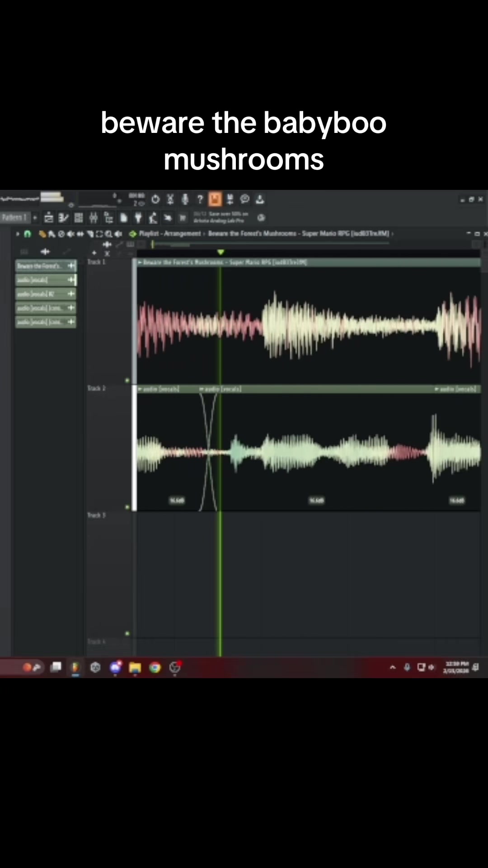
Task: Open clip menu of Beware the Forest's Mushrooms clip
Action: [140, 262]
